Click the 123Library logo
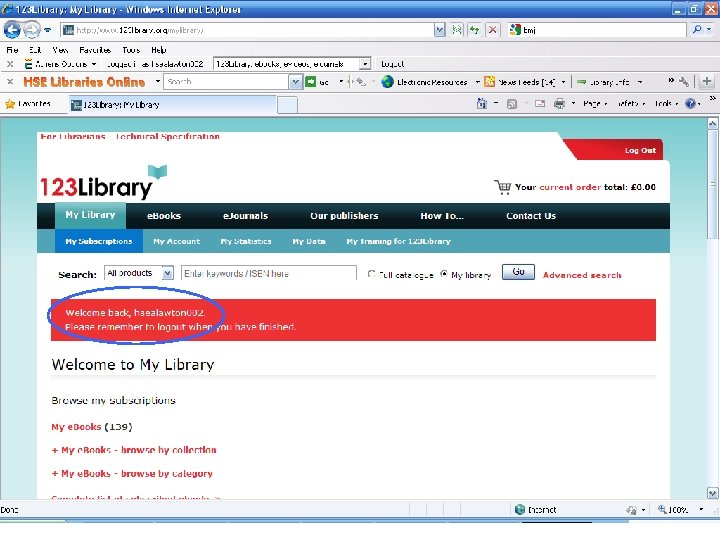Image resolution: width=720 pixels, height=540 pixels. [104, 183]
